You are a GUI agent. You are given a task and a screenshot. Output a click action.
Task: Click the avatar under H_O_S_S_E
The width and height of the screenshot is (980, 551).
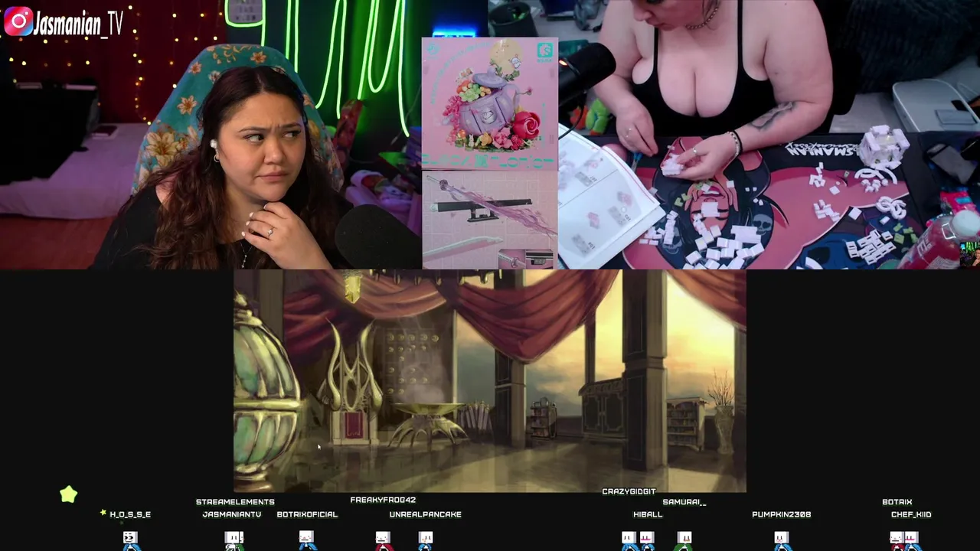pyautogui.click(x=131, y=541)
